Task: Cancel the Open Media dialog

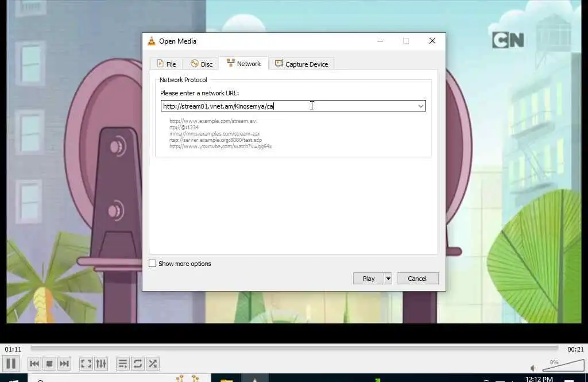Action: [417, 279]
